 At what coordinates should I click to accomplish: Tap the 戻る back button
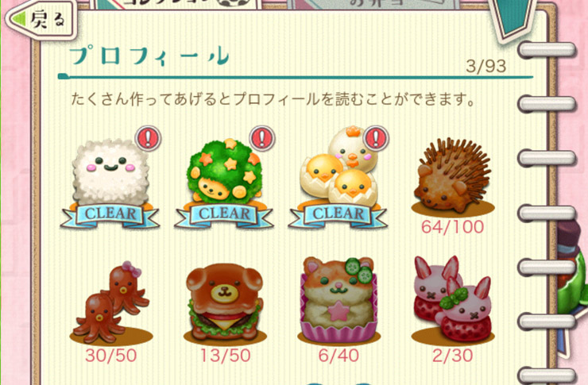(x=42, y=20)
